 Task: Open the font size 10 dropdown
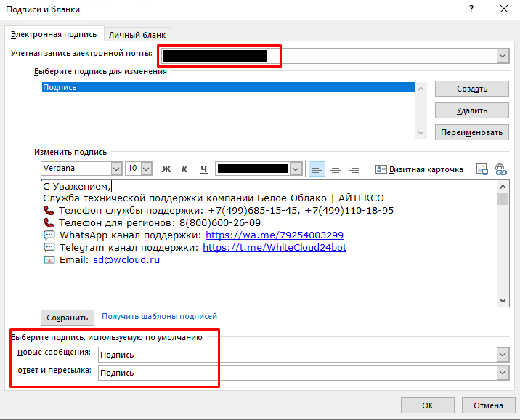pos(146,169)
